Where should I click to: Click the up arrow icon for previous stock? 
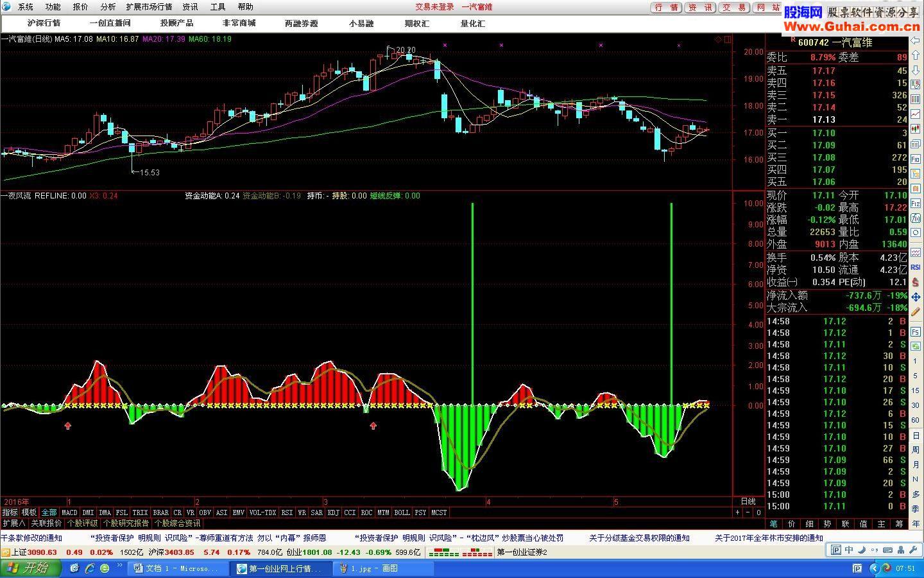tap(916, 55)
